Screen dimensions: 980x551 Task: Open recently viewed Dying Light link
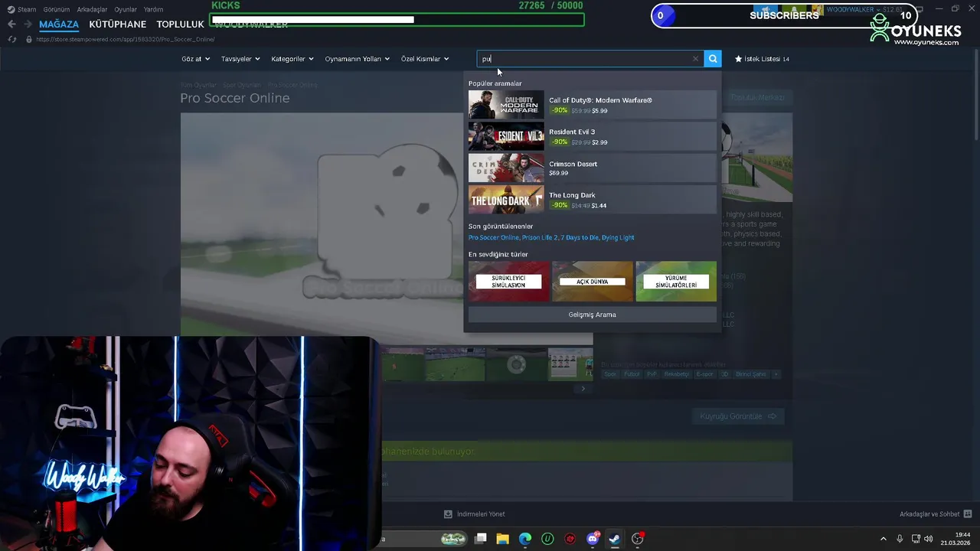pyautogui.click(x=618, y=237)
